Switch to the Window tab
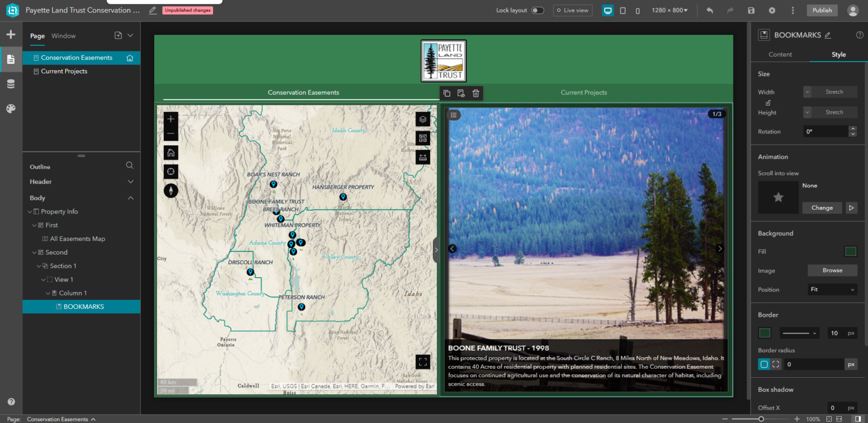 [63, 36]
